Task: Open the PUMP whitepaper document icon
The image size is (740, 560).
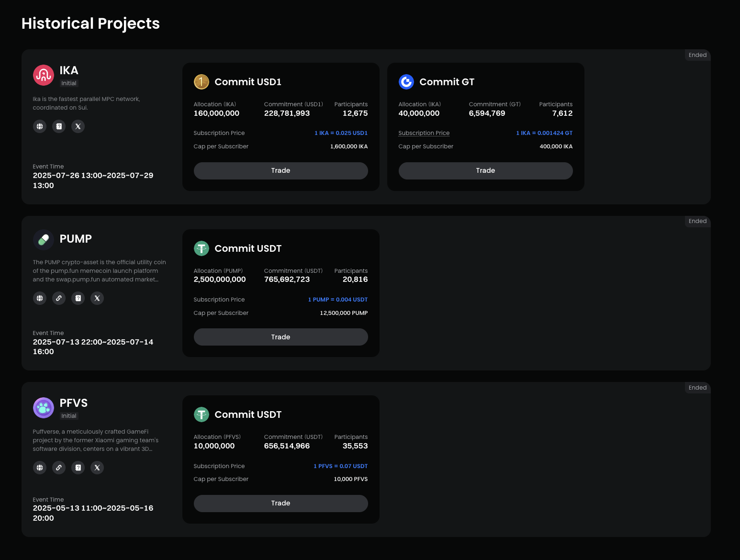Action: [78, 298]
